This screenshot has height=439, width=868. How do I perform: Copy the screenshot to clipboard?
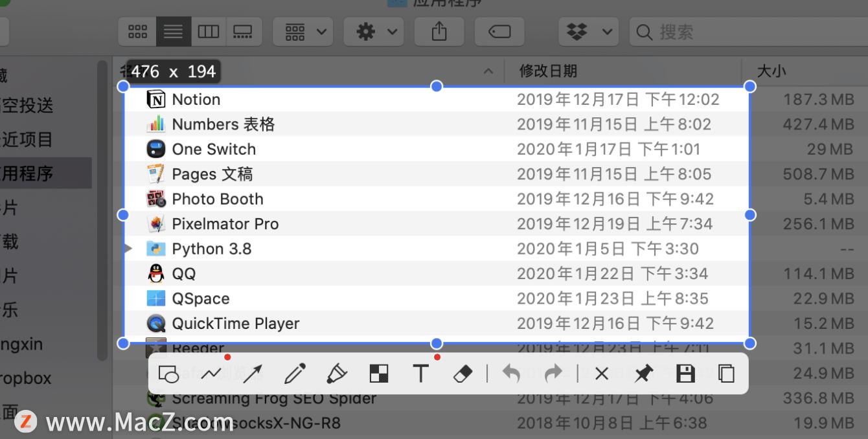pos(726,374)
